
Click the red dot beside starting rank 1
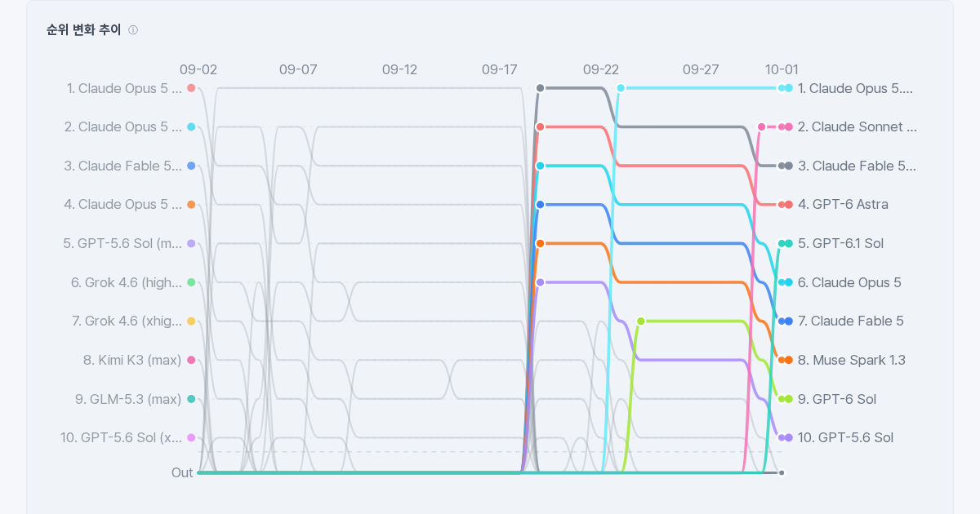(191, 88)
